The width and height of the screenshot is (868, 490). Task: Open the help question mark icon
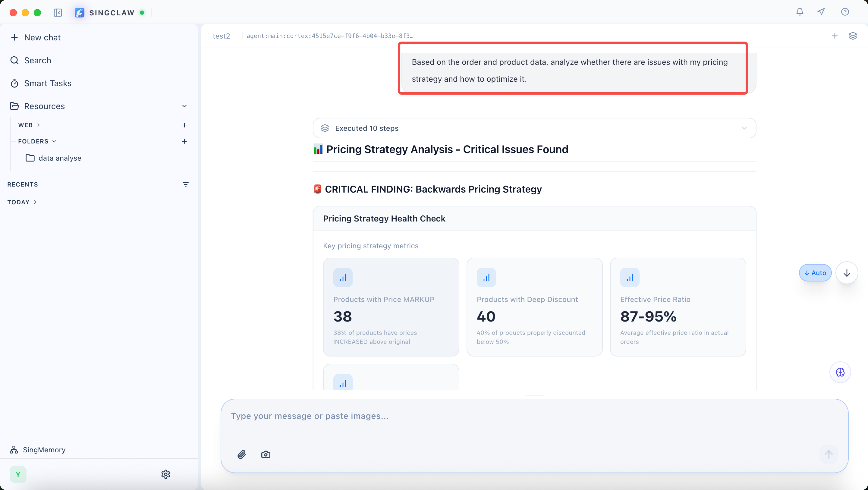[x=845, y=12]
